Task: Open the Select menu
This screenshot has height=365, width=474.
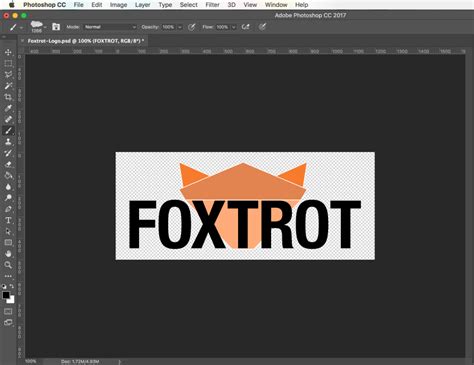Action: (x=189, y=5)
